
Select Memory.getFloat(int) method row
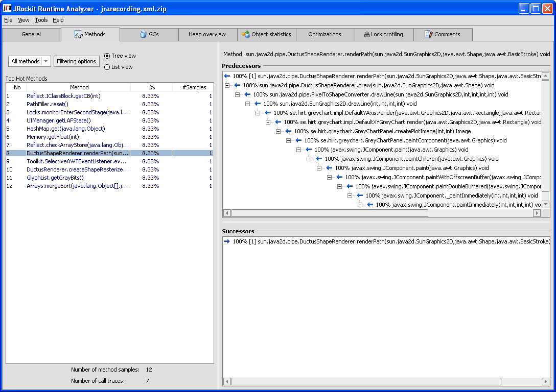tap(109, 137)
